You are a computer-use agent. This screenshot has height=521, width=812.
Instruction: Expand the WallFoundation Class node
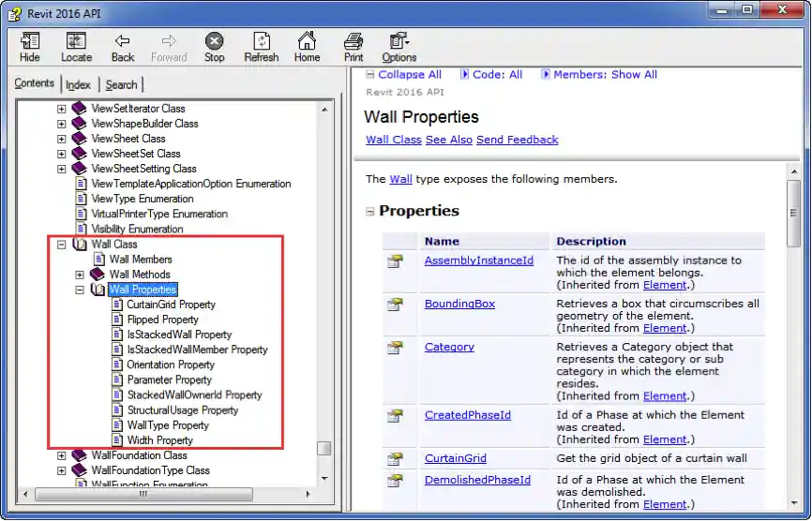click(x=62, y=455)
